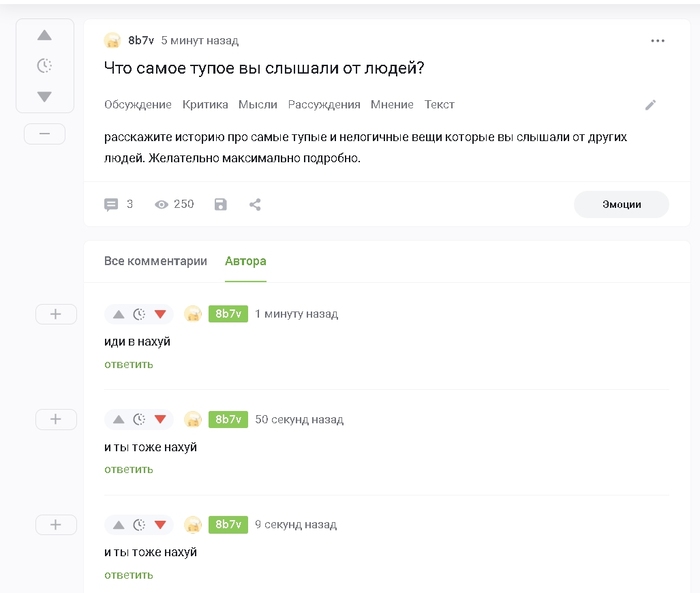Save the post with the floppy disk icon
The image size is (700, 593).
point(221,205)
